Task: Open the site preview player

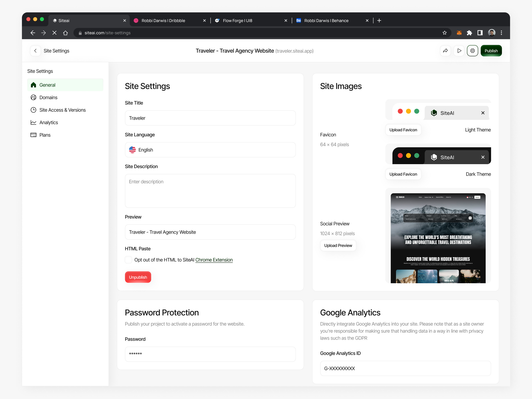Action: click(459, 51)
